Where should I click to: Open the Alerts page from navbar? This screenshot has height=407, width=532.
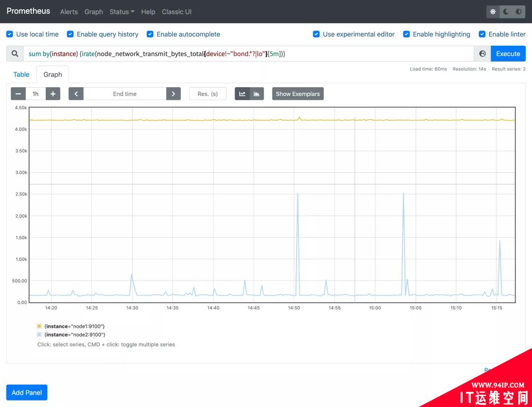point(69,11)
